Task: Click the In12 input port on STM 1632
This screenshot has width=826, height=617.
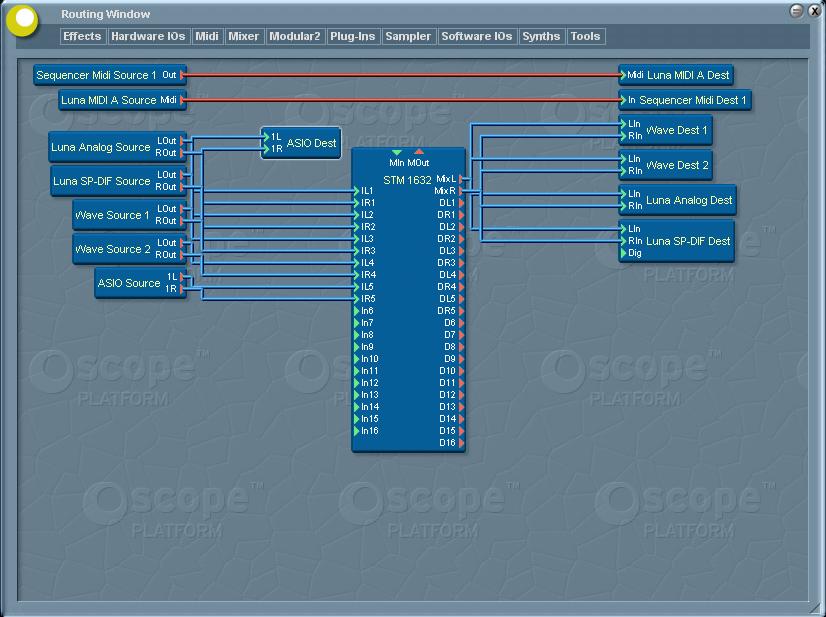Action: point(357,383)
